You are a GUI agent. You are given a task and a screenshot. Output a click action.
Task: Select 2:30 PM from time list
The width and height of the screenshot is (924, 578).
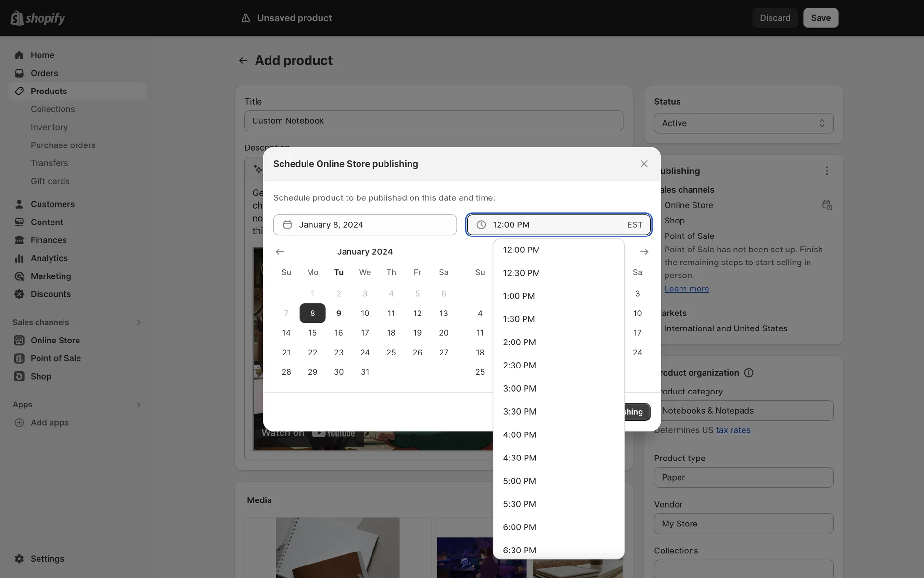pos(519,365)
